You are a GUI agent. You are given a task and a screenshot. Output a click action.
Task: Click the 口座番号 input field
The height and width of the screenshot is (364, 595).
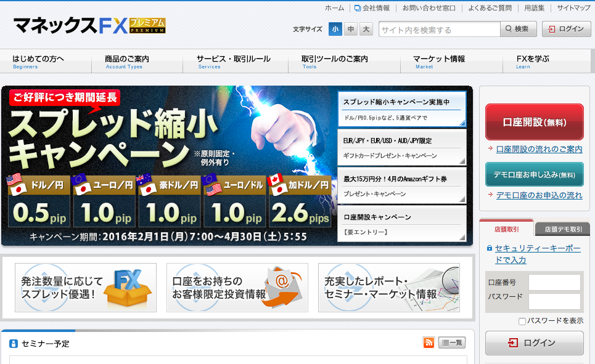click(x=554, y=283)
